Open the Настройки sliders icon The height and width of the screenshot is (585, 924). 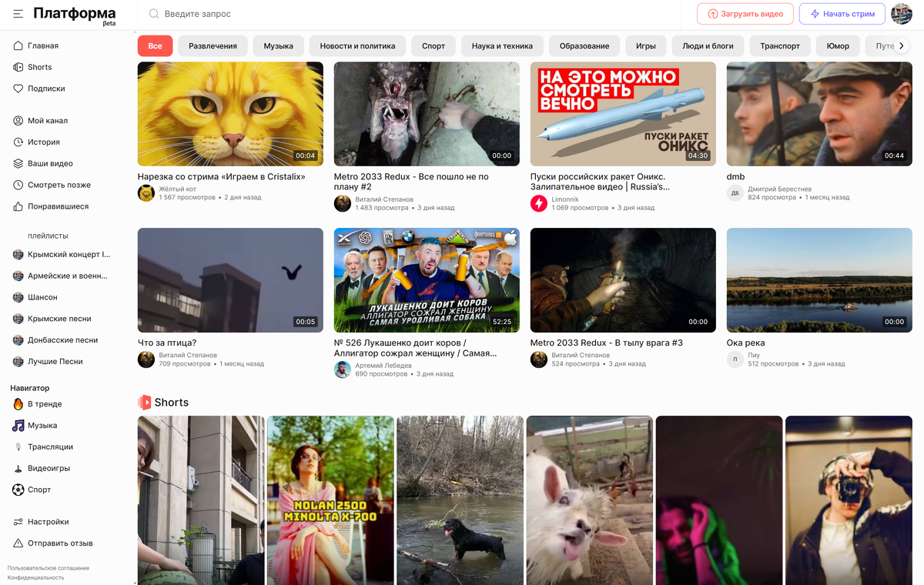coord(18,522)
